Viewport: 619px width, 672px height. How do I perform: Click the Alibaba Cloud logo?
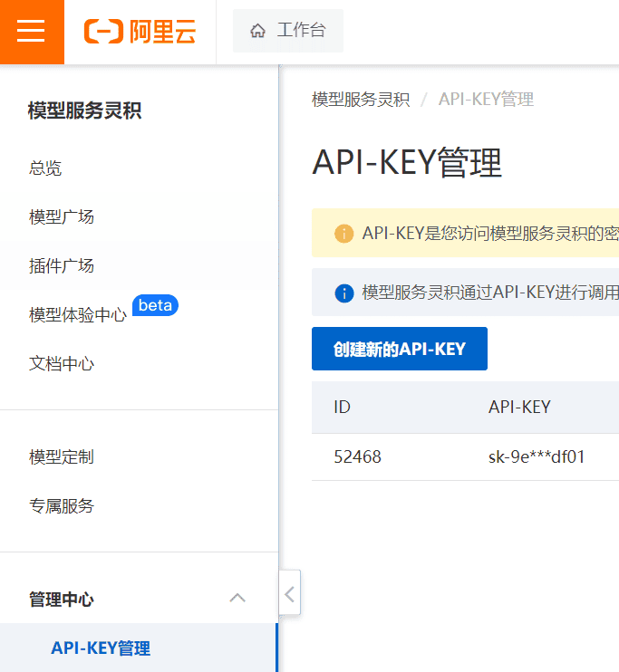click(x=140, y=32)
